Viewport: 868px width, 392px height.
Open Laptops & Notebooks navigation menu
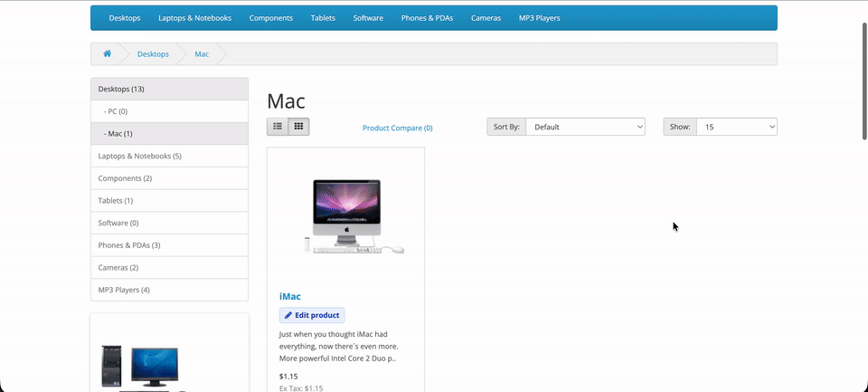pyautogui.click(x=195, y=18)
